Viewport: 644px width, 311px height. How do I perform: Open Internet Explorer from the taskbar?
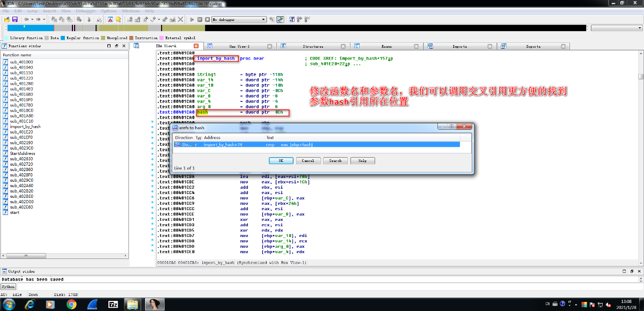[30, 304]
